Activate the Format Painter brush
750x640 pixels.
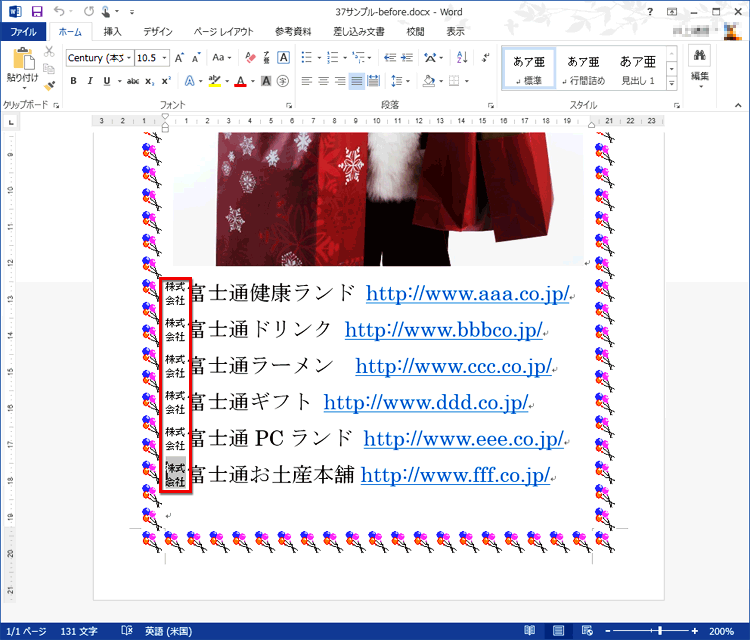[x=49, y=86]
